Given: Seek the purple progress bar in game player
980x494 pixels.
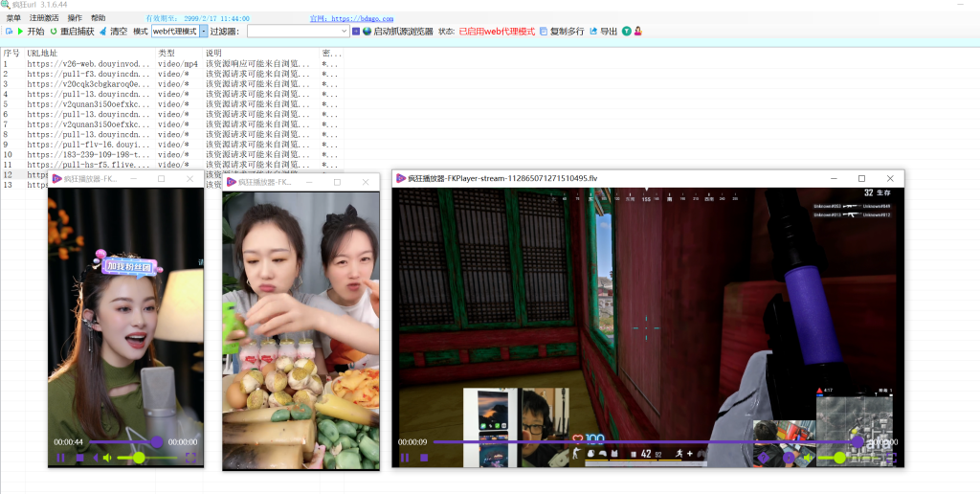Looking at the screenshot, I should [648, 442].
